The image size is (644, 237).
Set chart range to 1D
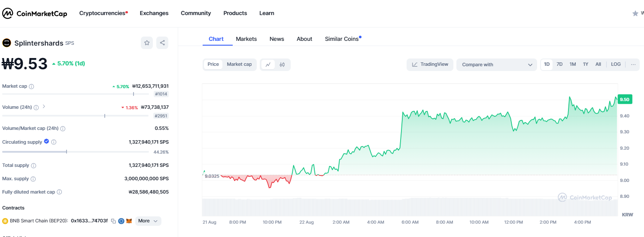tap(547, 65)
